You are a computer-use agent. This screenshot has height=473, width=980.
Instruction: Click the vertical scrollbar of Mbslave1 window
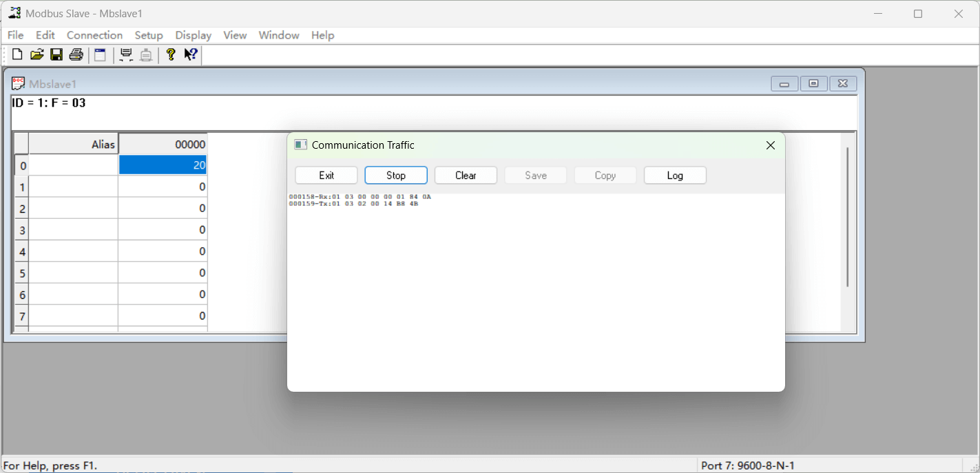pos(848,217)
